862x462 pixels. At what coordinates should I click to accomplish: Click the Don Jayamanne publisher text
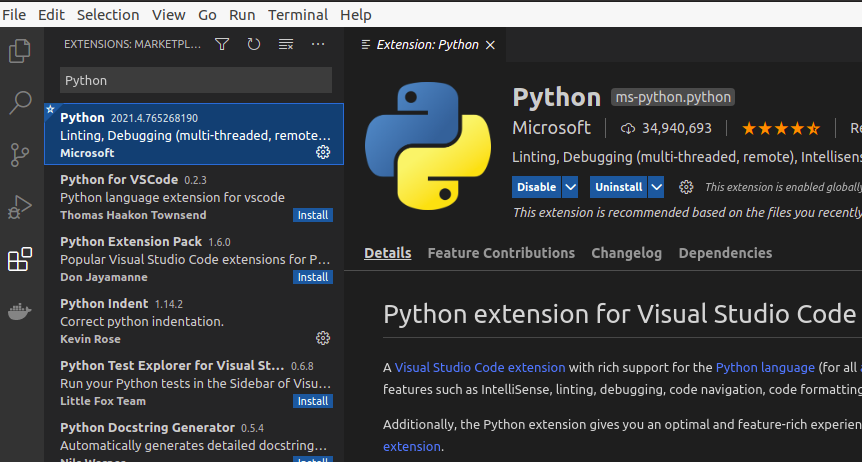pyautogui.click(x=104, y=277)
